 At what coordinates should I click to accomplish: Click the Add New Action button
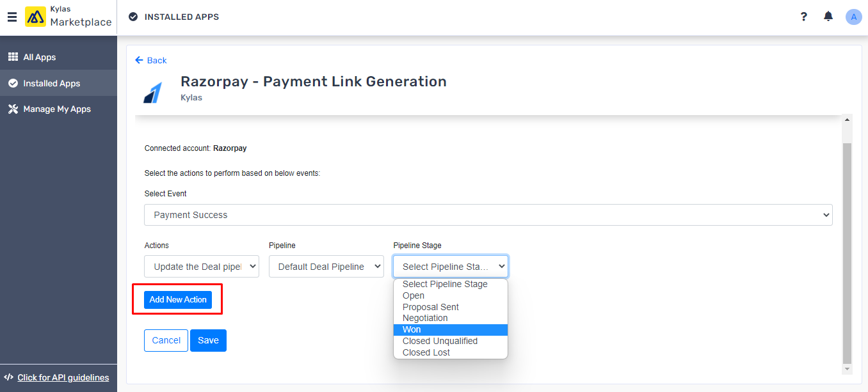[178, 299]
